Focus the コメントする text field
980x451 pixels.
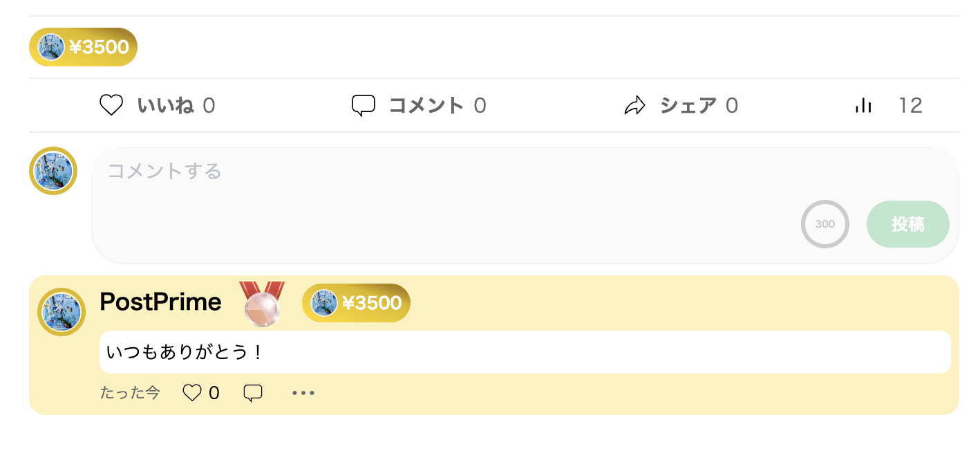point(525,205)
